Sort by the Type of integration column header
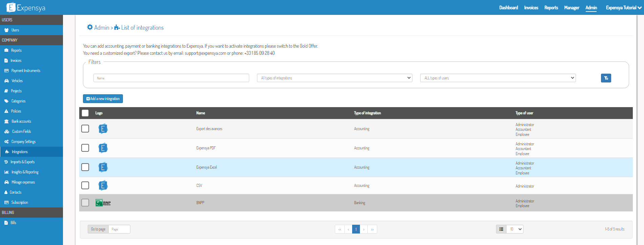The width and height of the screenshot is (644, 245). (367, 113)
